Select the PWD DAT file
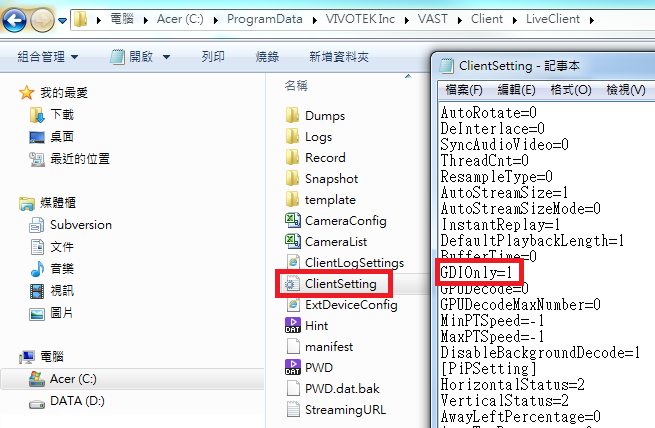The height and width of the screenshot is (428, 655). point(318,367)
